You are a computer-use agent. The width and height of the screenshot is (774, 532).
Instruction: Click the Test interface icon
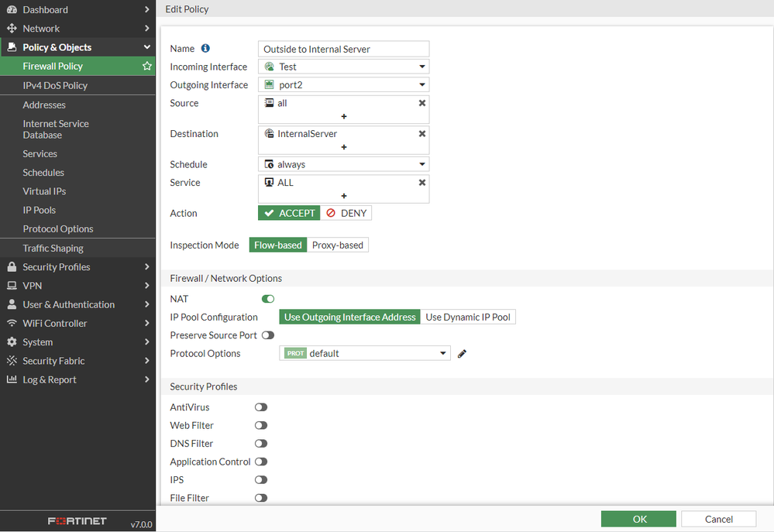[x=270, y=66]
